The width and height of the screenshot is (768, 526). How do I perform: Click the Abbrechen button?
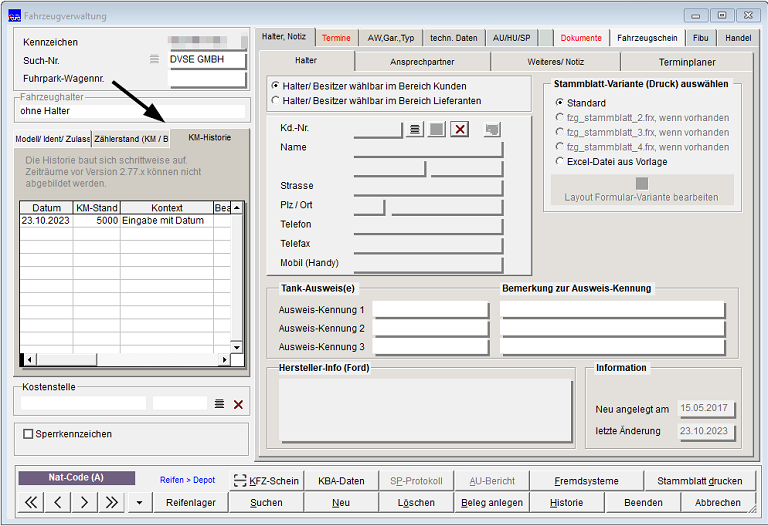718,502
